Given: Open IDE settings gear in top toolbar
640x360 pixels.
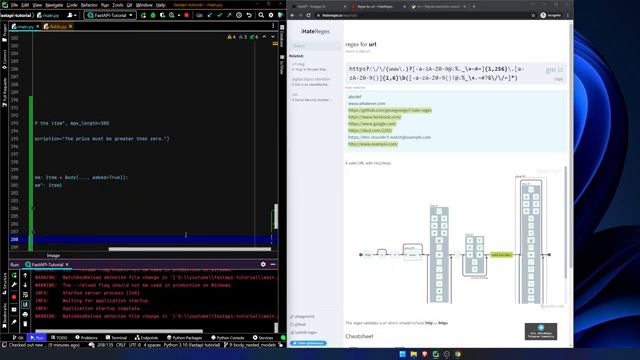Looking at the screenshot, I should (271, 15).
